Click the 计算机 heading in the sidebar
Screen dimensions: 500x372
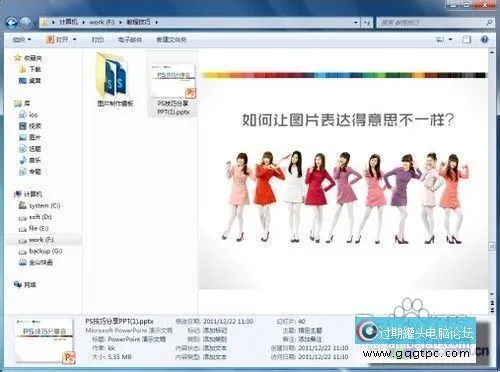pos(28,194)
